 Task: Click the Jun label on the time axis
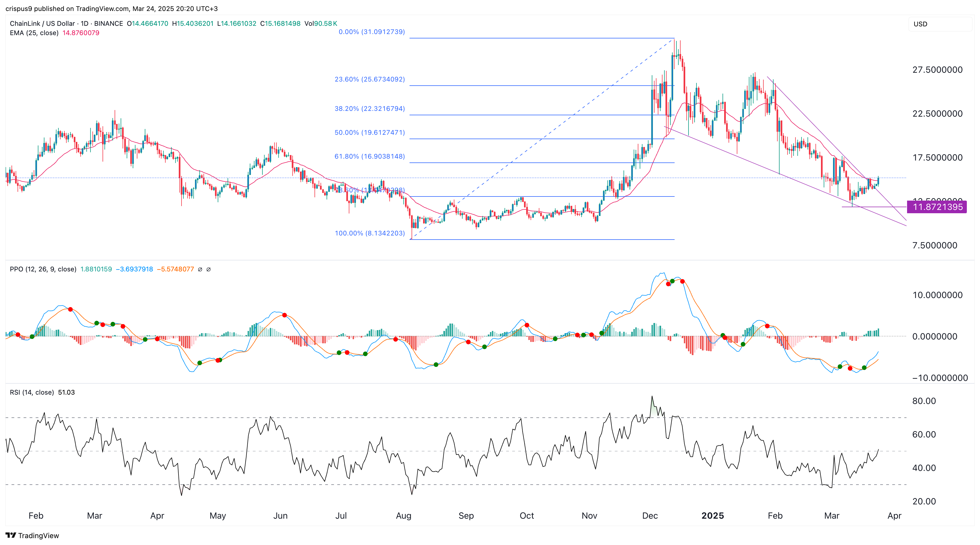point(281,516)
